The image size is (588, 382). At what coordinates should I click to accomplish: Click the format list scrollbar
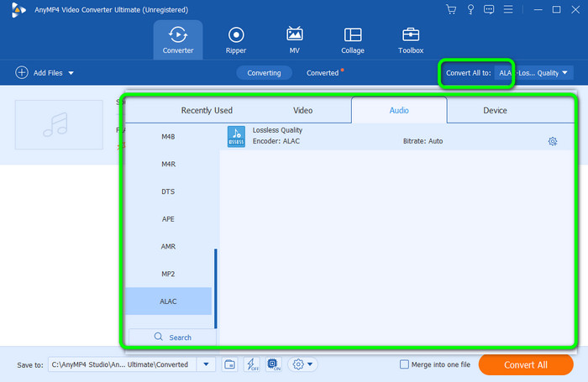pos(216,288)
